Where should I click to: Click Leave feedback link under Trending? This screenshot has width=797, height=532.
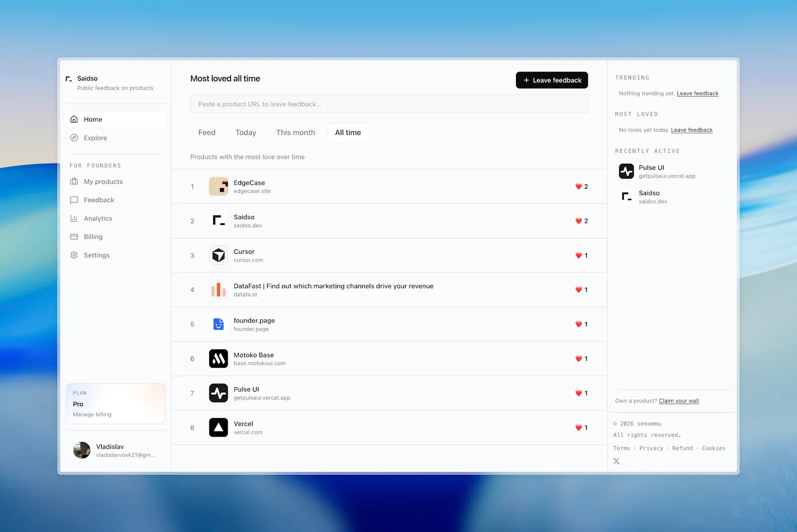(x=697, y=94)
